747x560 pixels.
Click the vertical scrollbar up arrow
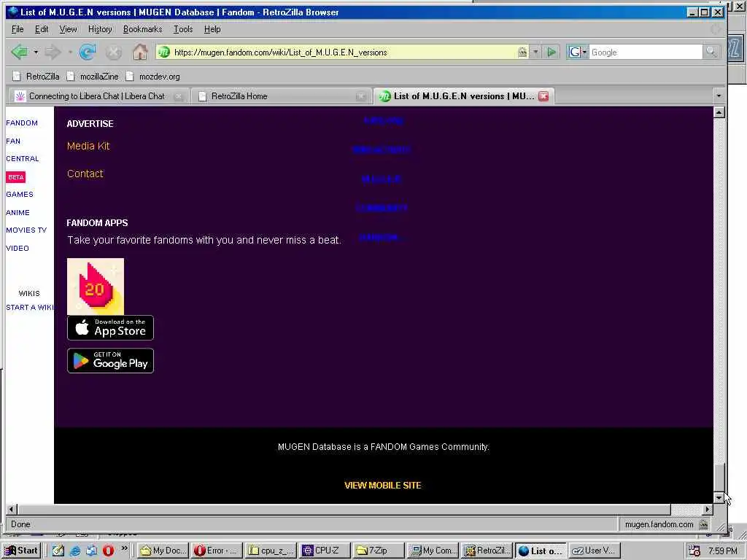point(719,112)
